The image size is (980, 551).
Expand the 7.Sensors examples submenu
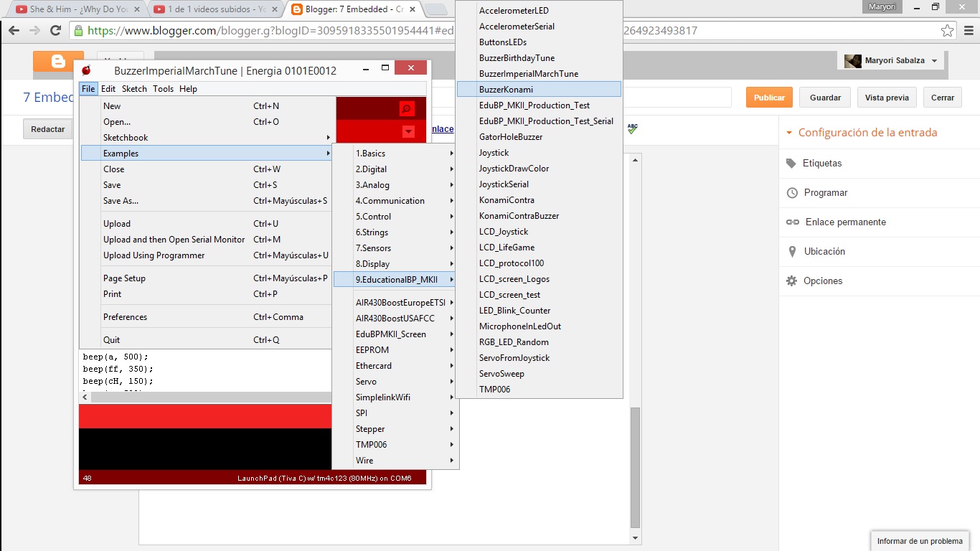point(395,248)
